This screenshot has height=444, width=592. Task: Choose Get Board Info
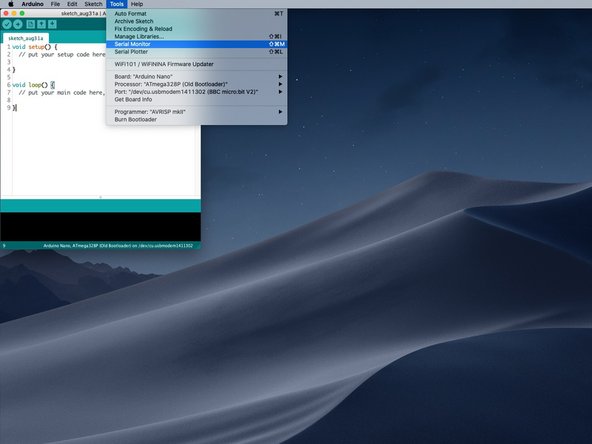point(196,99)
